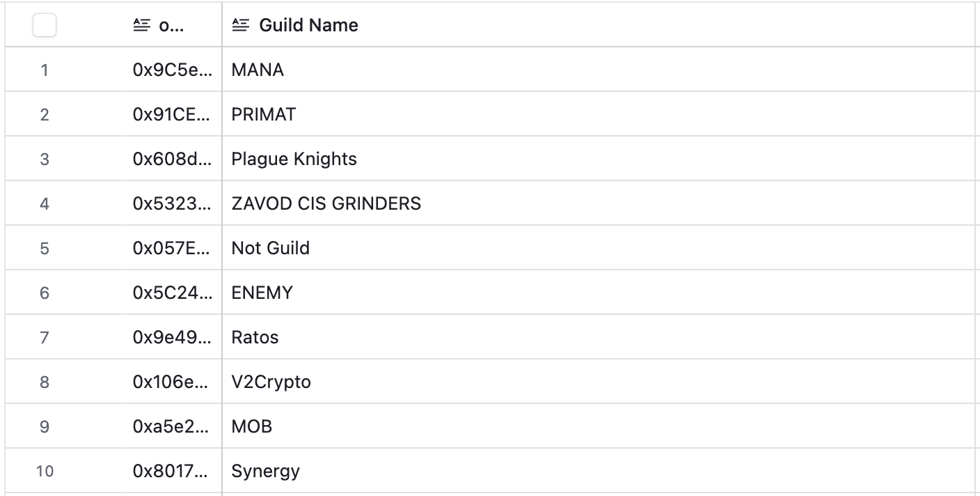980x496 pixels.
Task: Click the Ratos guild cell
Action: pyautogui.click(x=255, y=337)
